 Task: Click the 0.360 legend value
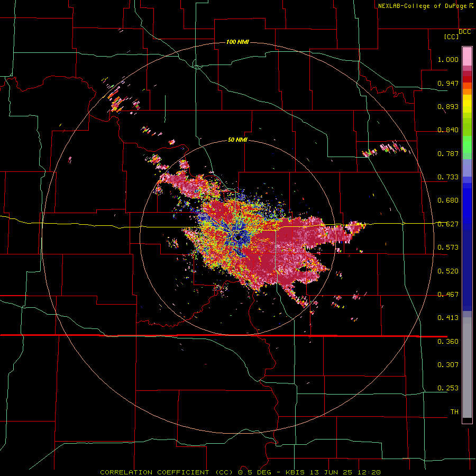tap(448, 341)
